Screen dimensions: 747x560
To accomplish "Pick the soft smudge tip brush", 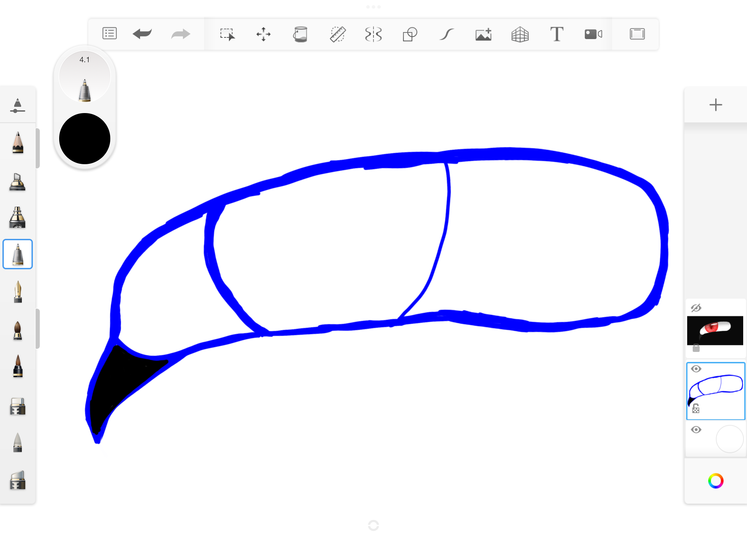I will coord(18,442).
